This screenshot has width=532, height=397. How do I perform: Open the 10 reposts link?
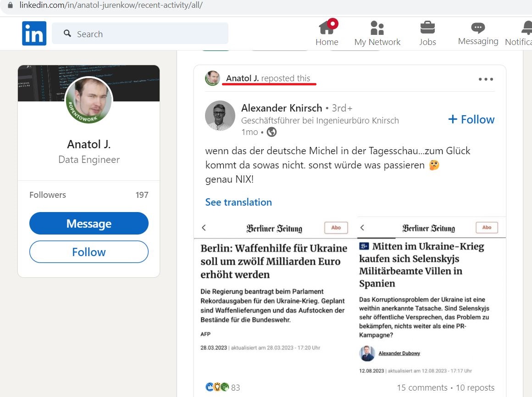coord(475,387)
